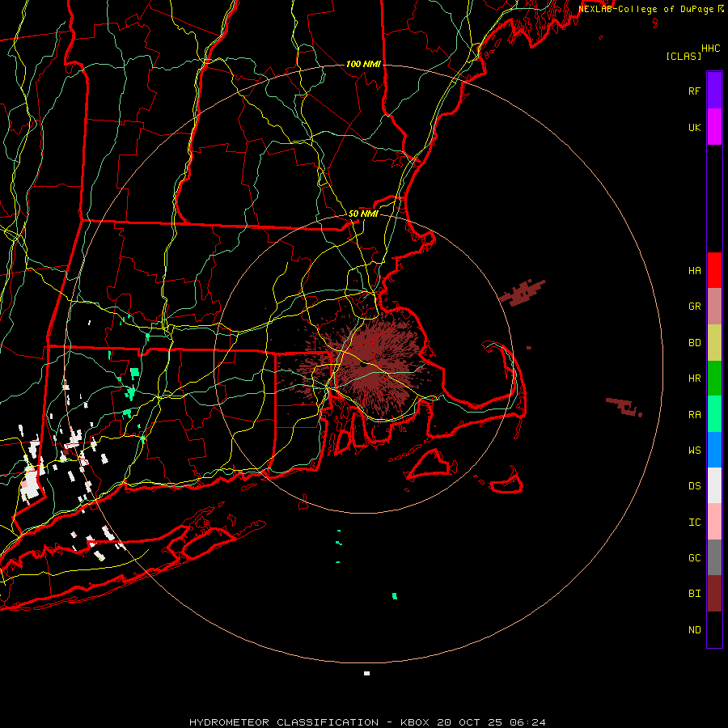Click the HR legend label
Image resolution: width=728 pixels, height=728 pixels.
(695, 379)
